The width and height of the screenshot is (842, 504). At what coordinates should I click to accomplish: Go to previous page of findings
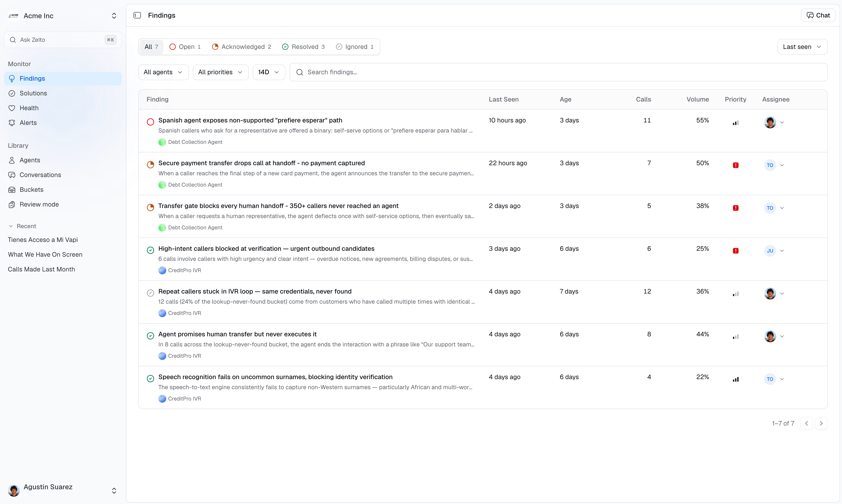click(x=806, y=424)
